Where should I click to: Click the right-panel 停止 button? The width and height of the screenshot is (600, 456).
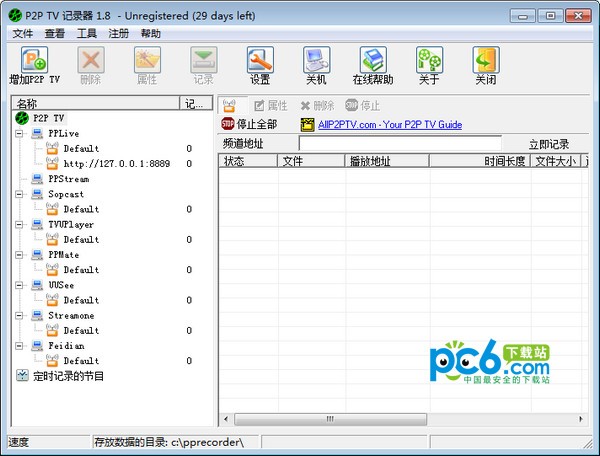tap(362, 106)
